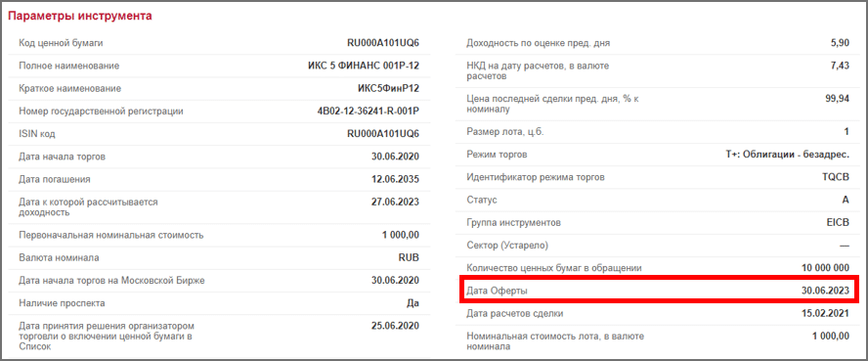Click the 'Параметры инструмента' heading
868x361 pixels.
80,16
